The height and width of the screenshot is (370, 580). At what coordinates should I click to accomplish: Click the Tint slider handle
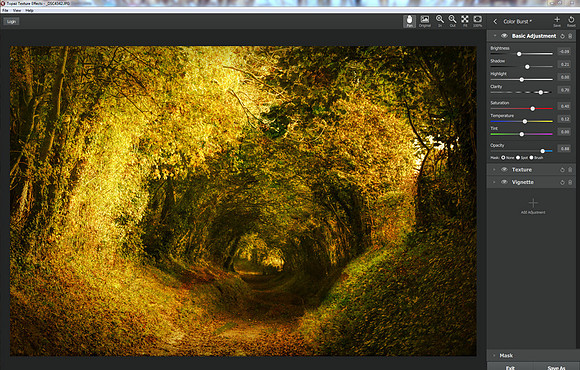click(522, 134)
